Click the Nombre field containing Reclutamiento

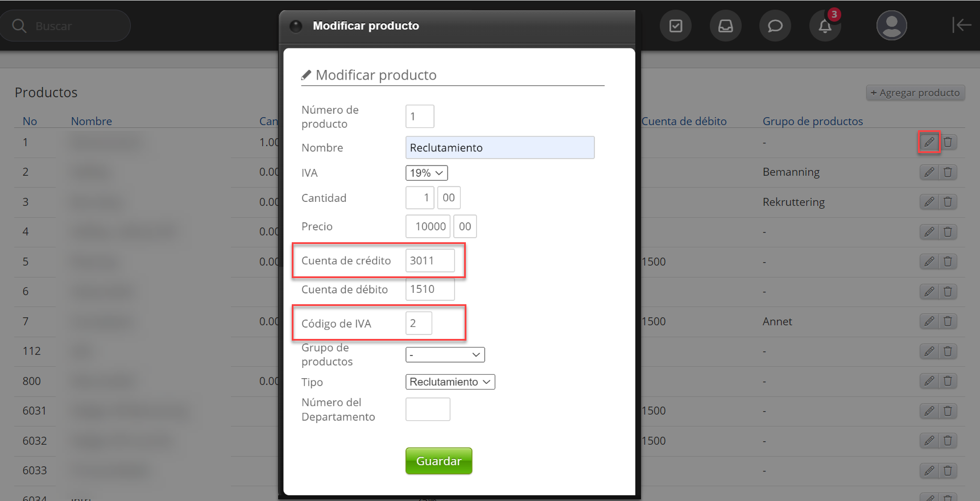[x=499, y=148]
